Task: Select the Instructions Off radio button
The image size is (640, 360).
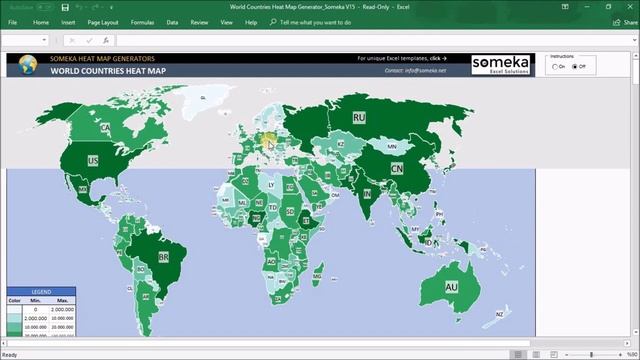Action: click(575, 67)
